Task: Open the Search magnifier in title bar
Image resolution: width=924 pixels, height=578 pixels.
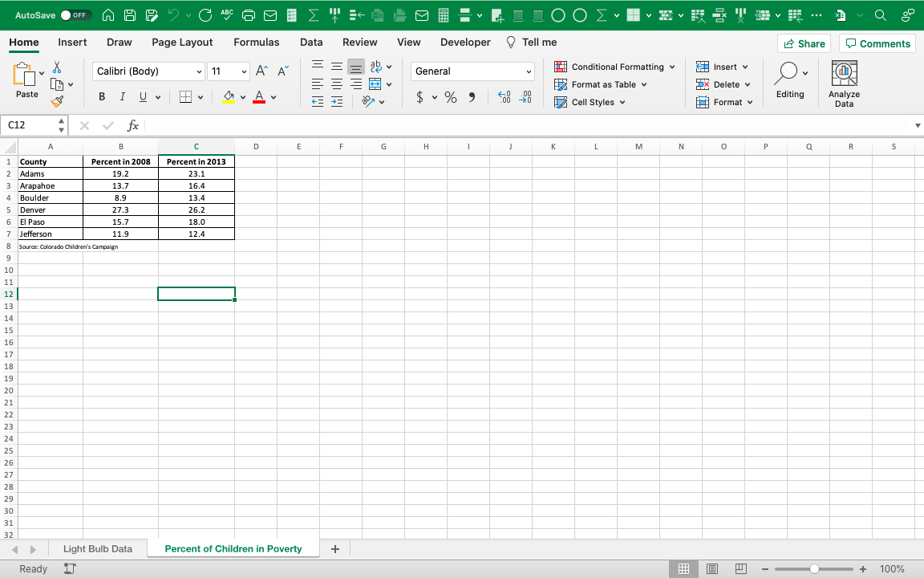Action: coord(881,15)
